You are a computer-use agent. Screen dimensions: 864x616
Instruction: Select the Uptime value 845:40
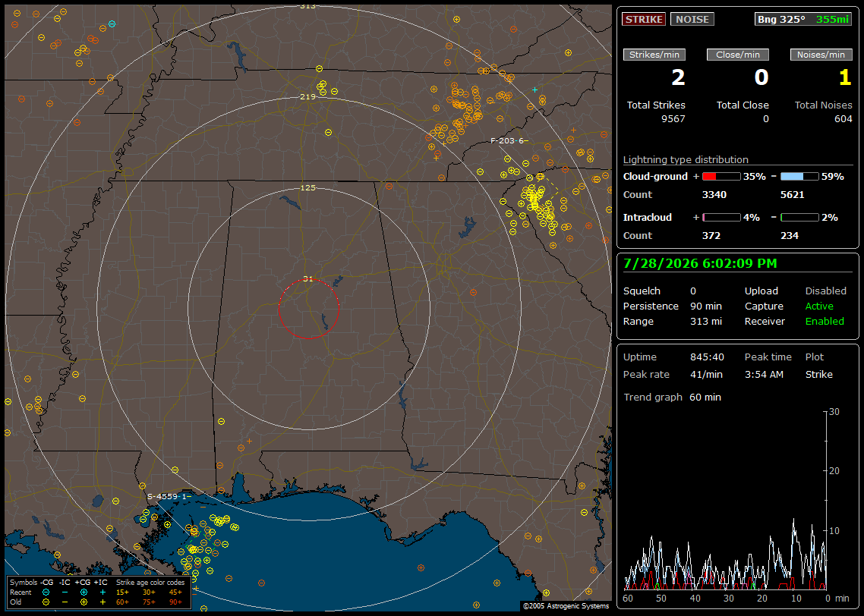(707, 357)
